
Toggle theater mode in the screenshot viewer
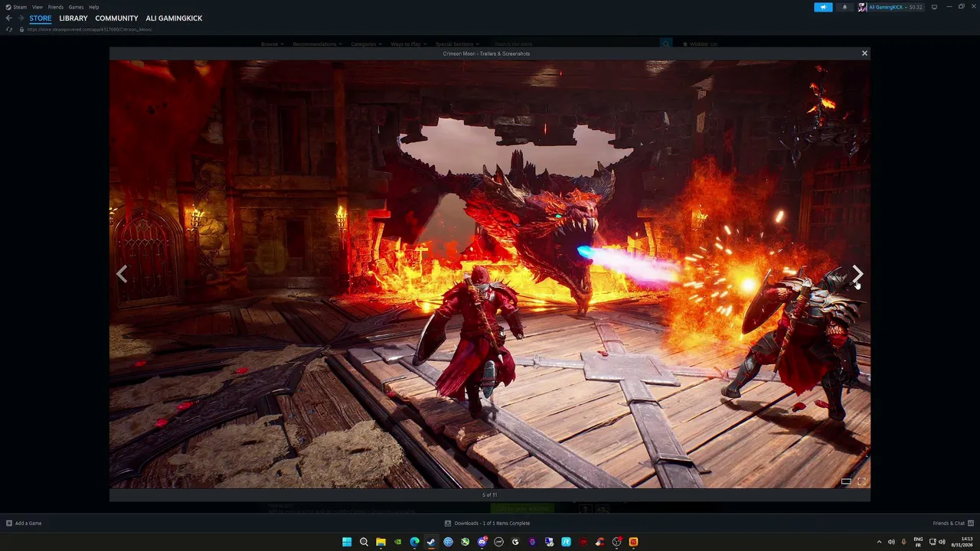coord(846,481)
